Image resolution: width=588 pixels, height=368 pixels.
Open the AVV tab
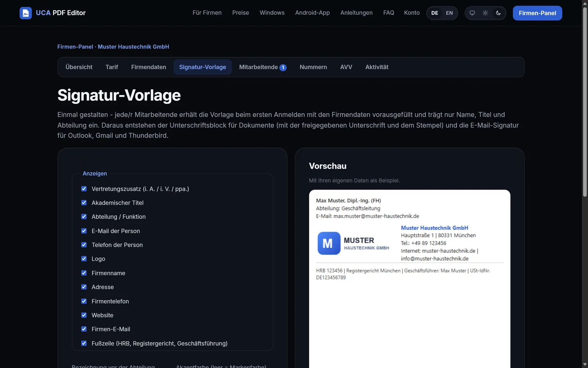point(346,67)
